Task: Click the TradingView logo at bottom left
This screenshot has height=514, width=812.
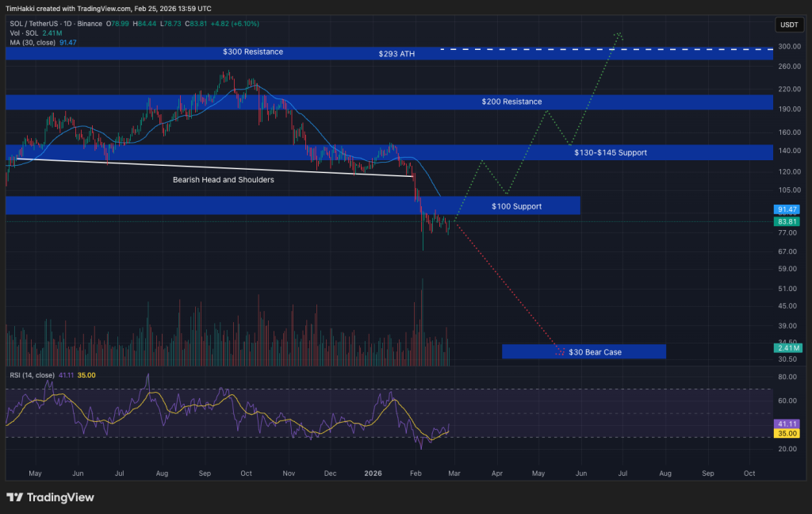Action: 50,497
